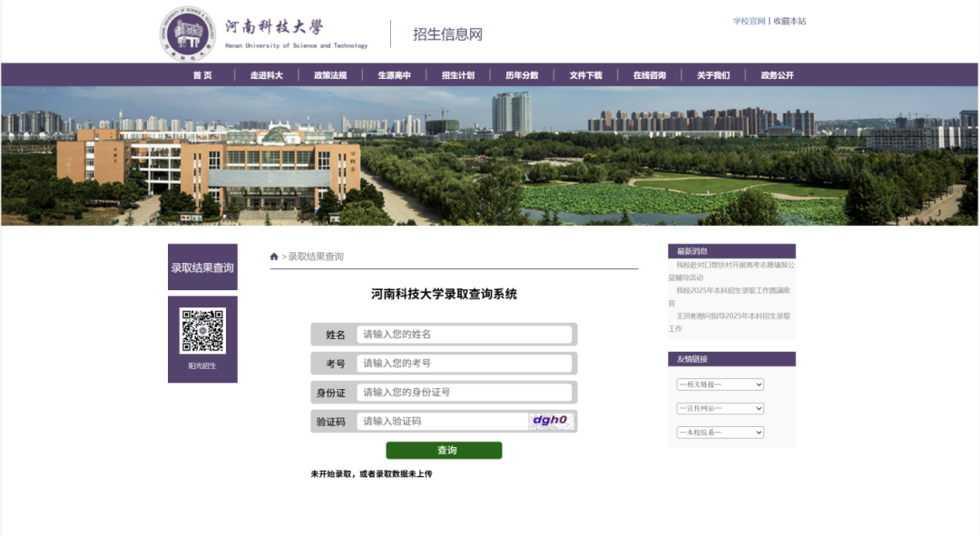Open the 走进科大 menu

pos(266,75)
